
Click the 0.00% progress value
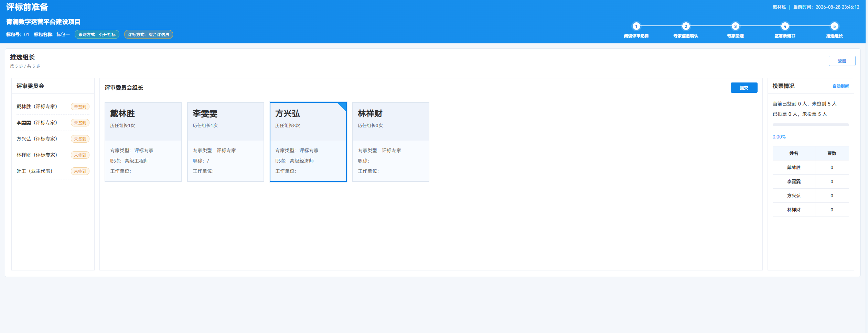(x=779, y=137)
